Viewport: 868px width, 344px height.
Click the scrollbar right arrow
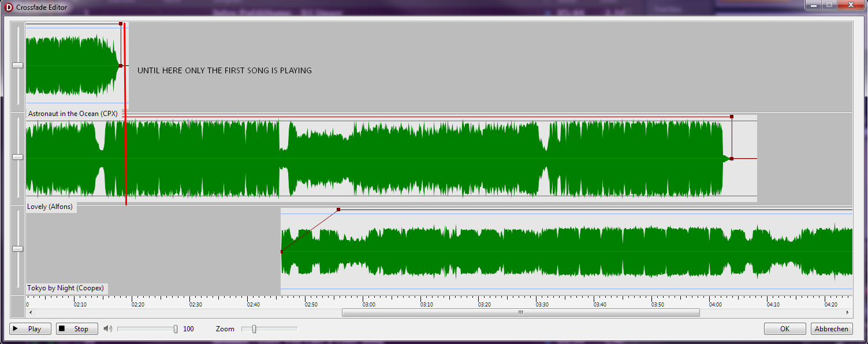[848, 313]
